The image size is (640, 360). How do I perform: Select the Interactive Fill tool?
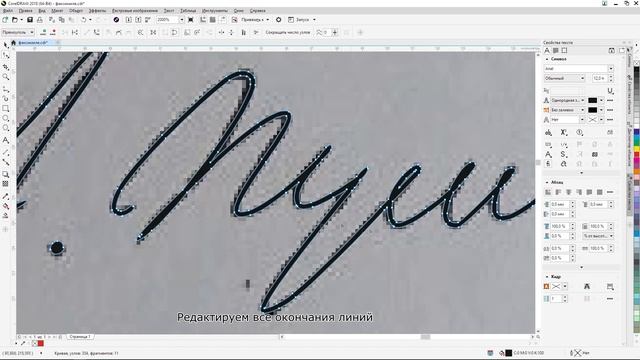tap(6, 206)
